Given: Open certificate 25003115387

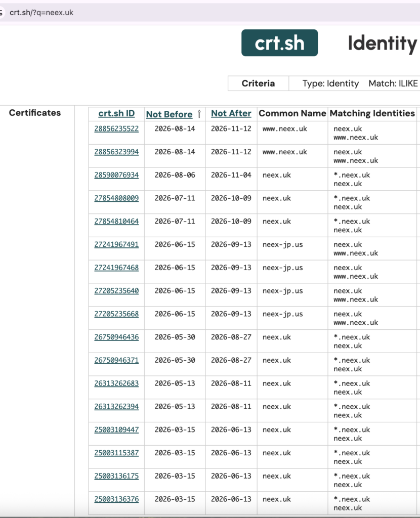Looking at the screenshot, I should (x=116, y=453).
